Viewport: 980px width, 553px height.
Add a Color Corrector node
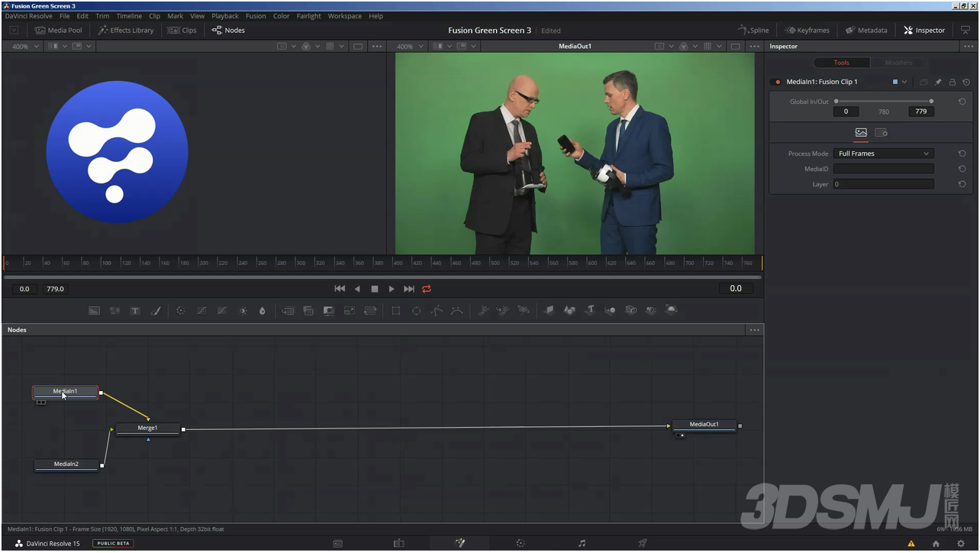pyautogui.click(x=181, y=311)
